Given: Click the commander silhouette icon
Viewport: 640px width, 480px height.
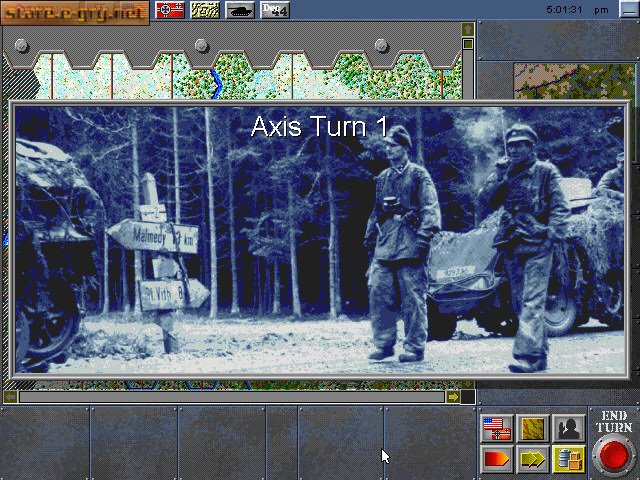Looking at the screenshot, I should coord(569,429).
